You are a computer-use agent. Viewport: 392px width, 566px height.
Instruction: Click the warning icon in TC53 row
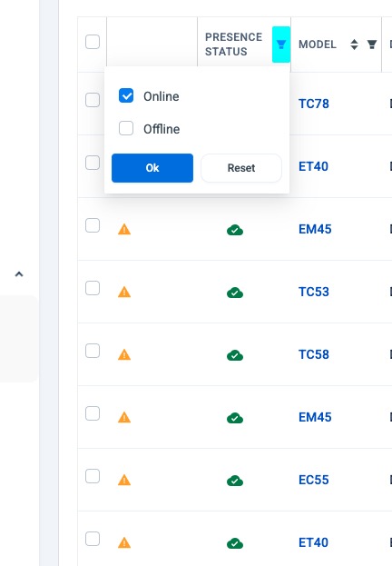point(124,292)
